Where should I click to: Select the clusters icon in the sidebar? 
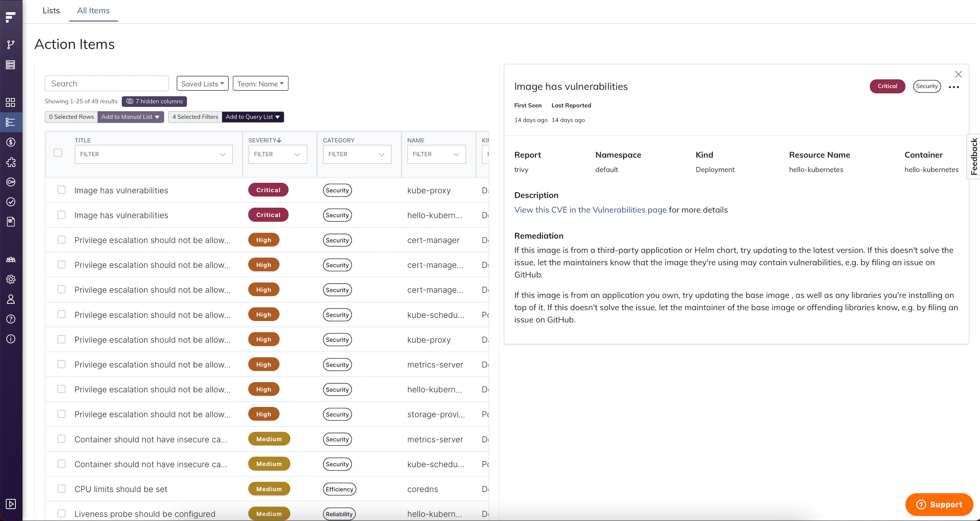coord(11,65)
